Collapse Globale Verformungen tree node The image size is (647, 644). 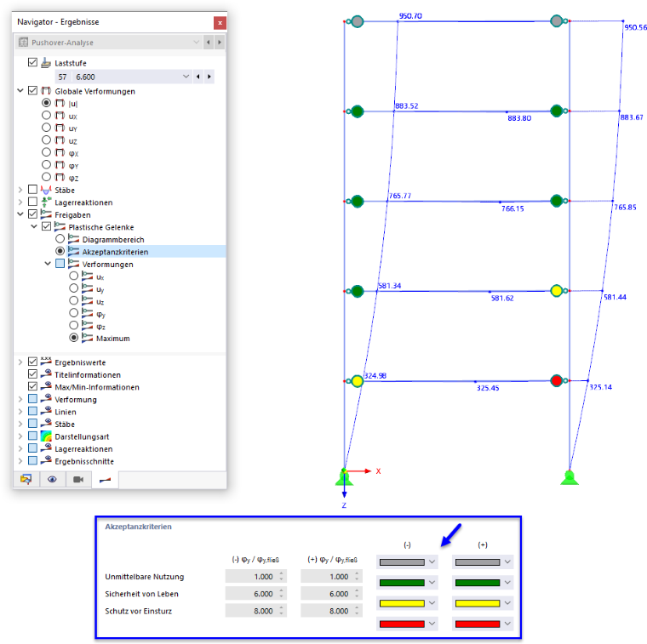tap(20, 90)
